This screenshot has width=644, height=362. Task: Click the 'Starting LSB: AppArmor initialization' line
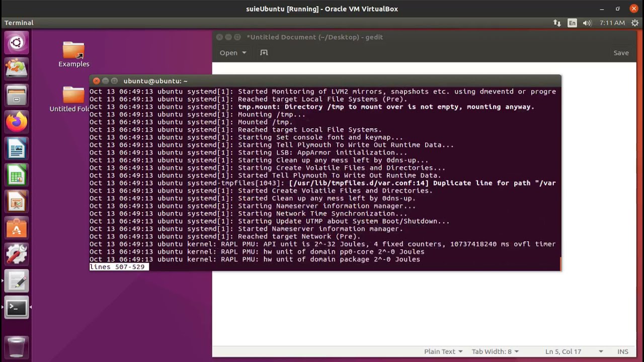tap(249, 152)
